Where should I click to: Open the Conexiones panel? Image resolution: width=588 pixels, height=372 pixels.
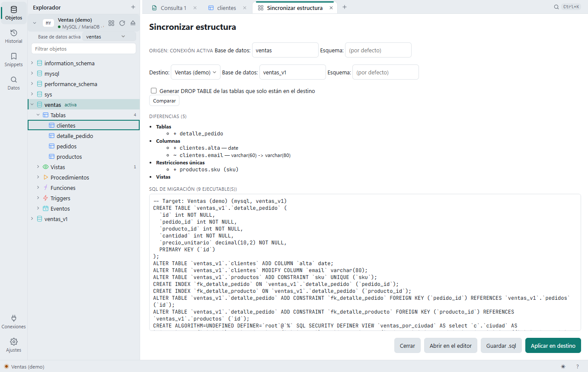tap(13, 322)
